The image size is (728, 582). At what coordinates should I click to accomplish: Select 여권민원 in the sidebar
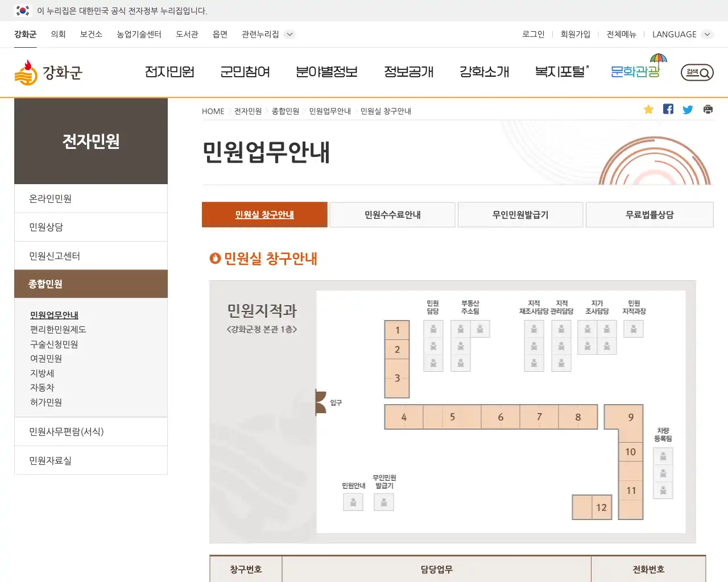click(x=46, y=359)
